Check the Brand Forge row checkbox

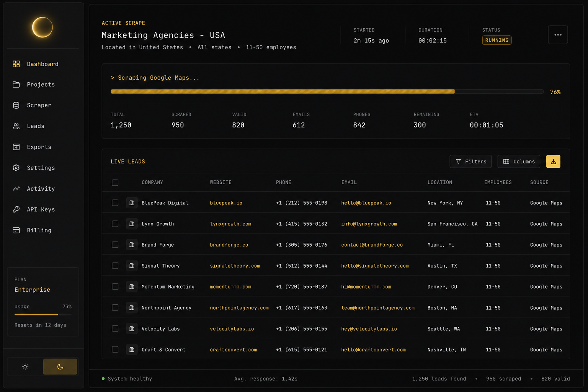pyautogui.click(x=115, y=245)
